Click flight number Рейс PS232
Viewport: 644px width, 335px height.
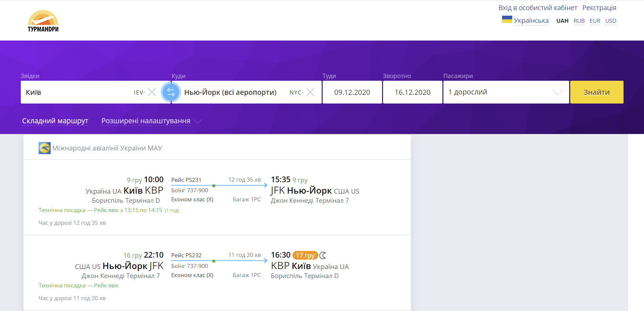coord(186,255)
